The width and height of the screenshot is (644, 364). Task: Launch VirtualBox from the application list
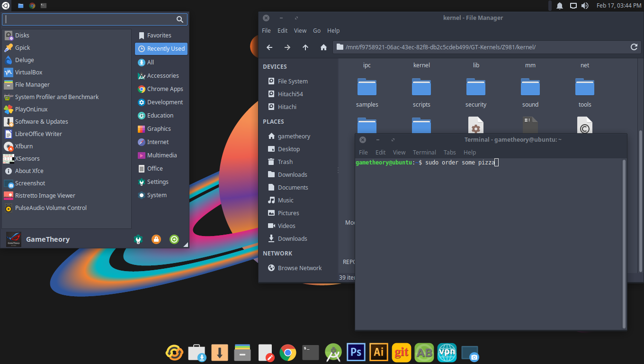[x=28, y=73]
